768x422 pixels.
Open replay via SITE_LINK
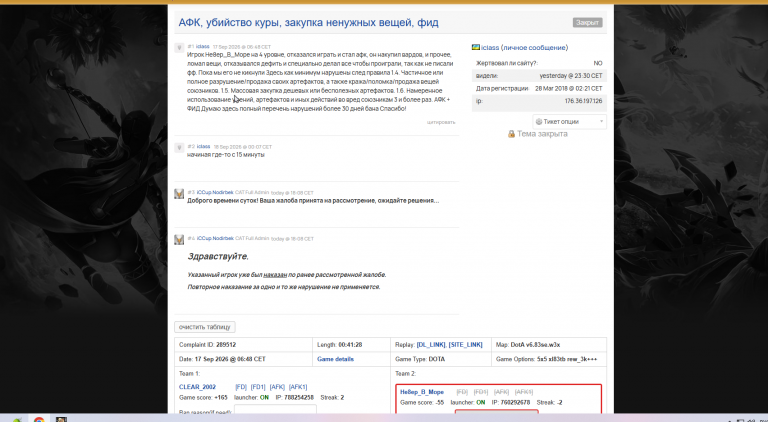[465, 345]
